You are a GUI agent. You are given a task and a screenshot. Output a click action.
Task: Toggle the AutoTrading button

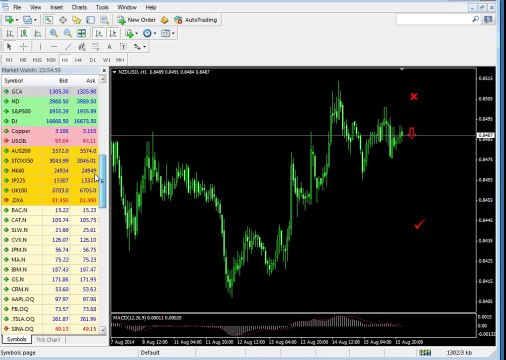tap(196, 20)
